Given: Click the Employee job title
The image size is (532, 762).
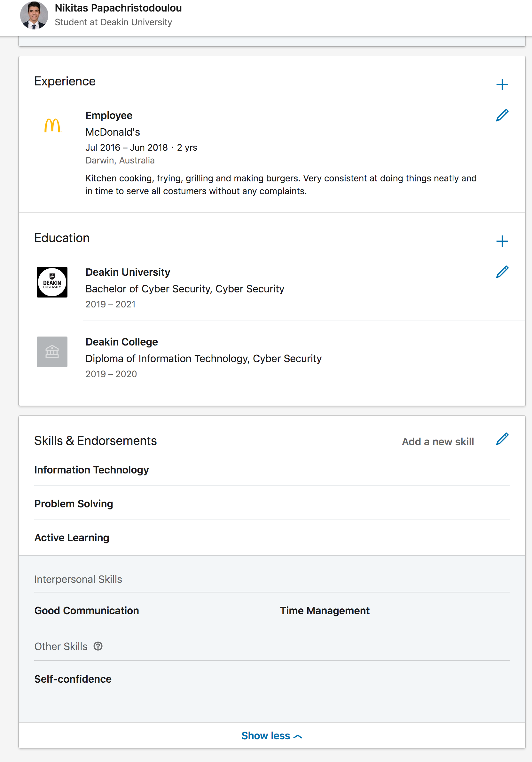Looking at the screenshot, I should [109, 115].
